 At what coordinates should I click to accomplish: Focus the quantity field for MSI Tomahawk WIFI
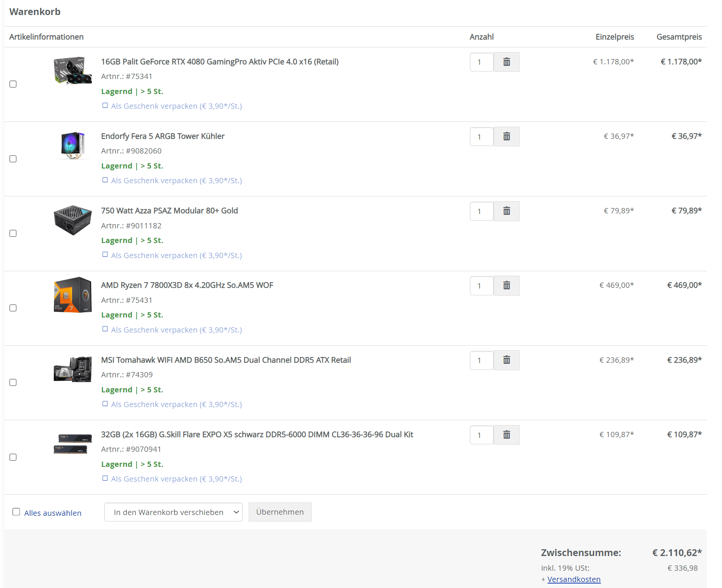pos(482,360)
